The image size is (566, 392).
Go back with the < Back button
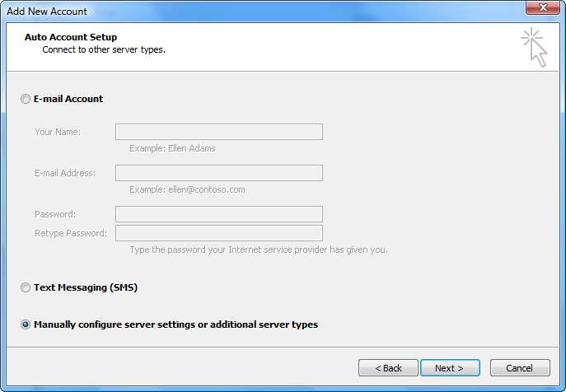(388, 368)
